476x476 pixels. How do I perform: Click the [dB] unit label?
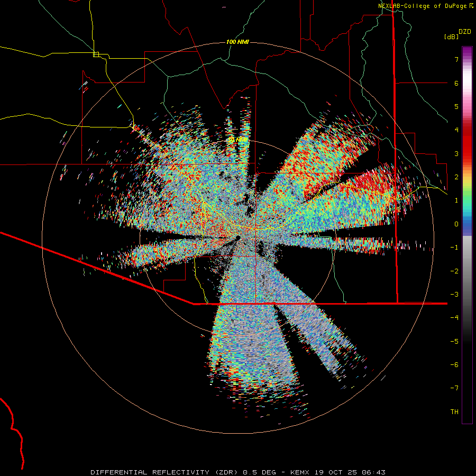click(452, 36)
